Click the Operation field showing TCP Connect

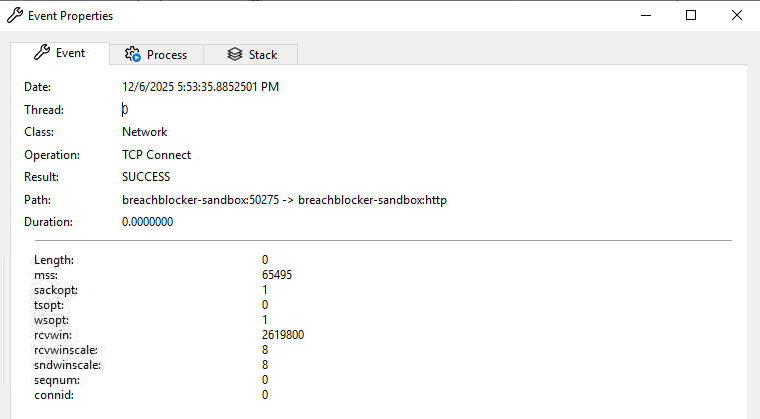(x=156, y=155)
